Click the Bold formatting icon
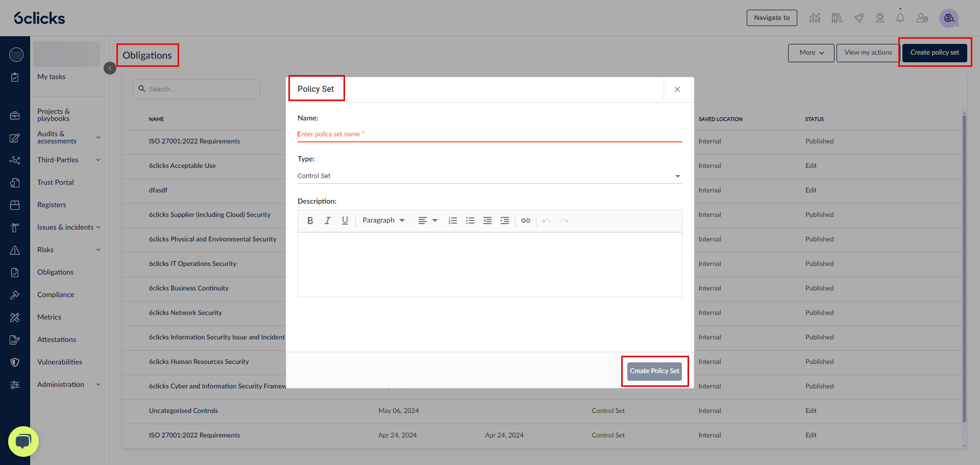The width and height of the screenshot is (980, 465). [310, 221]
